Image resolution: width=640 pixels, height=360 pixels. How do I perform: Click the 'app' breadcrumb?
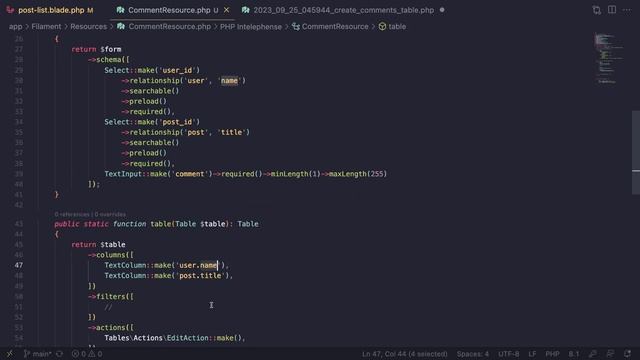16,27
